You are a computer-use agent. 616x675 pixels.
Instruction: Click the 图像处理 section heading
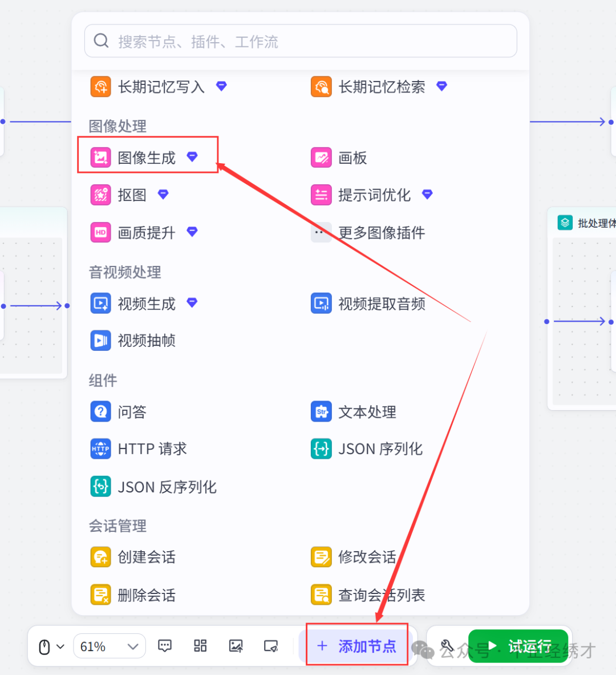click(x=117, y=126)
